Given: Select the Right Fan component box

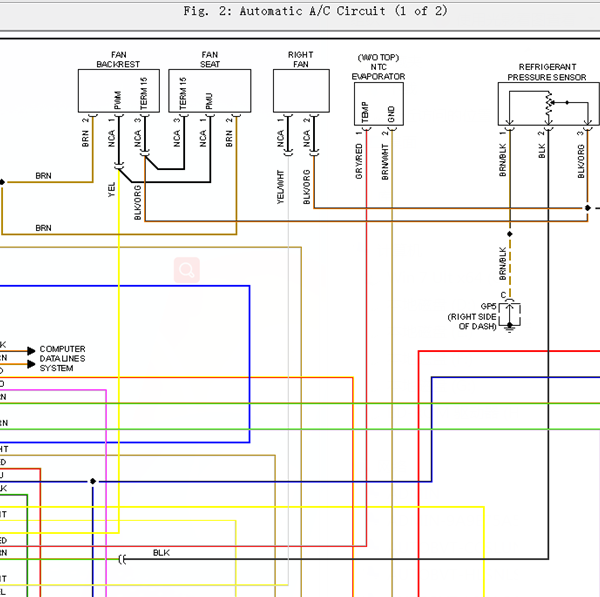Looking at the screenshot, I should coord(301,91).
